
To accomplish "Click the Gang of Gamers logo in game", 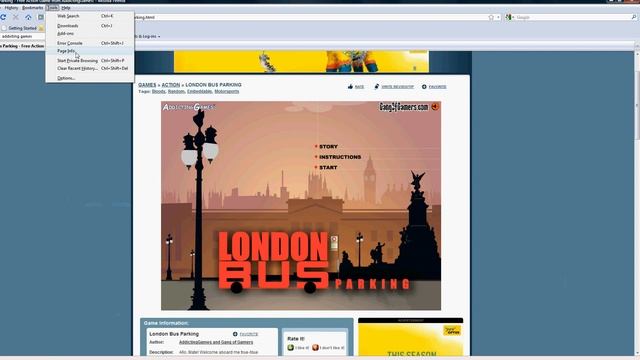I will 404,107.
